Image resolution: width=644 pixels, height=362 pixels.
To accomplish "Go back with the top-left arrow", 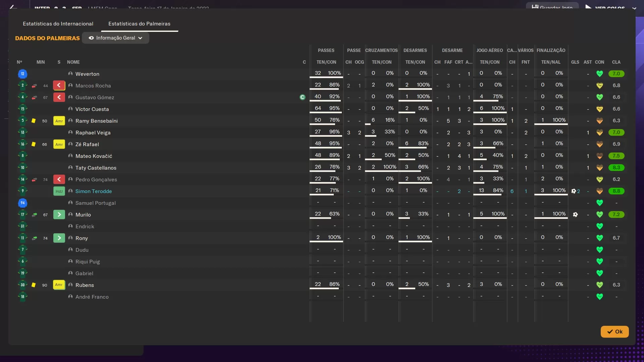I will (13, 7).
